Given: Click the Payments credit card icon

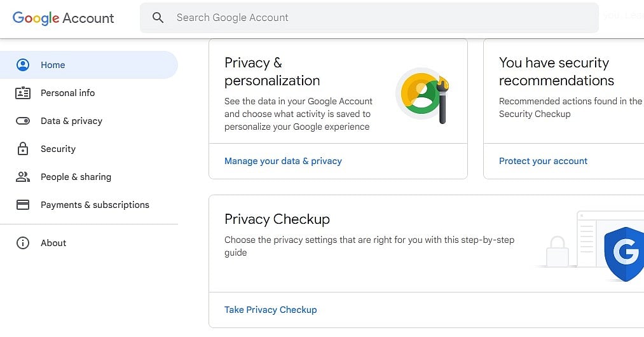Looking at the screenshot, I should 23,205.
